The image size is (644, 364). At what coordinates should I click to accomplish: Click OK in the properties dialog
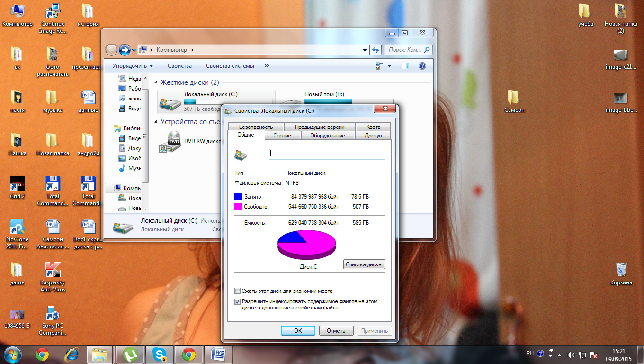click(x=298, y=331)
